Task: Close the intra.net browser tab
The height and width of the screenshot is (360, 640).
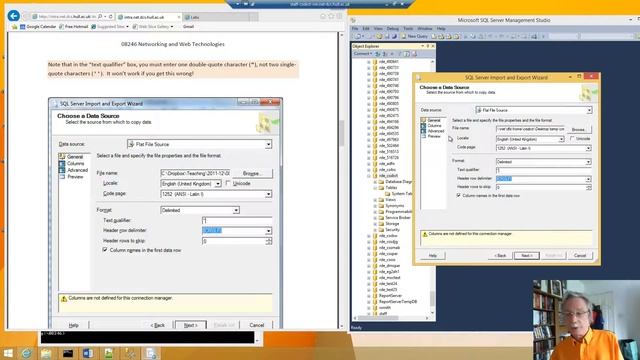Action: 179,17
